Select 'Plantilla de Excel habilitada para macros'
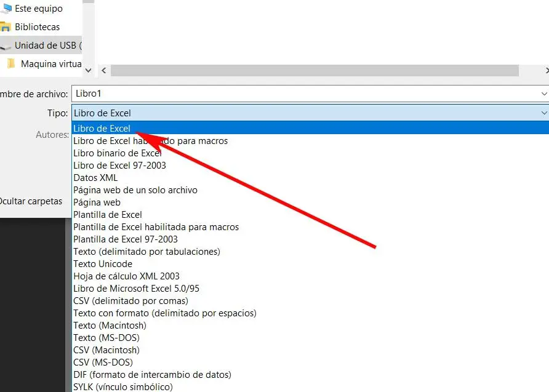Image resolution: width=549 pixels, height=392 pixels. [156, 227]
